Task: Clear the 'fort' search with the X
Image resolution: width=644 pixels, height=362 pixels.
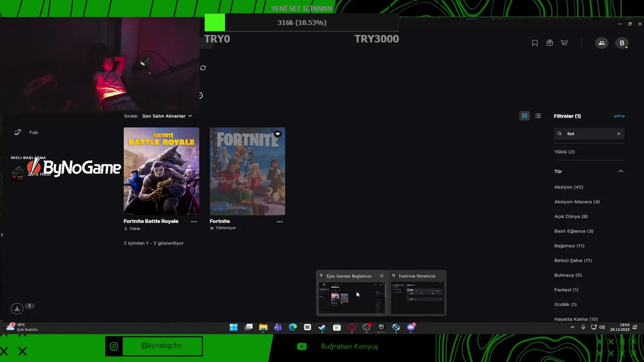Action: [x=619, y=134]
